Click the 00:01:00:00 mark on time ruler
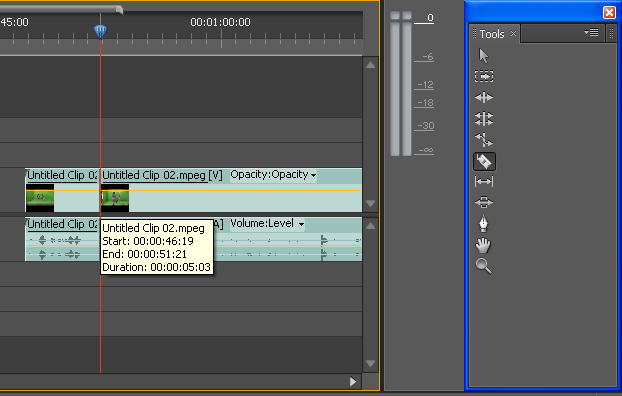622x396 pixels. pos(221,22)
